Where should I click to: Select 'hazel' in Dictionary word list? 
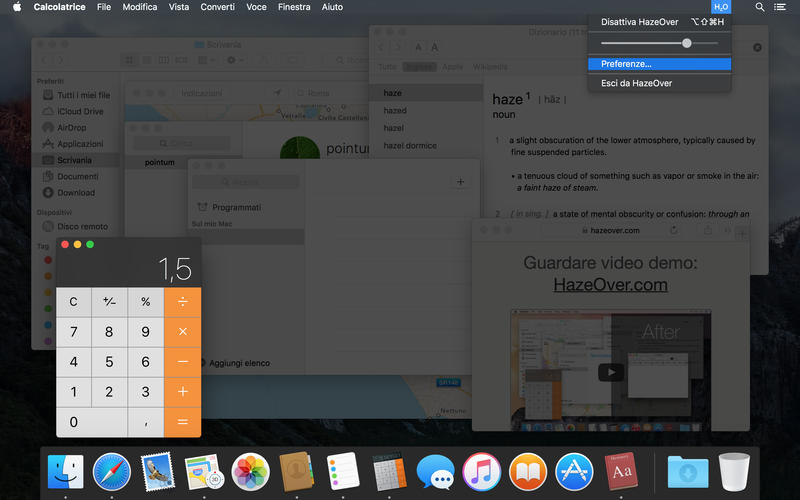pos(426,128)
